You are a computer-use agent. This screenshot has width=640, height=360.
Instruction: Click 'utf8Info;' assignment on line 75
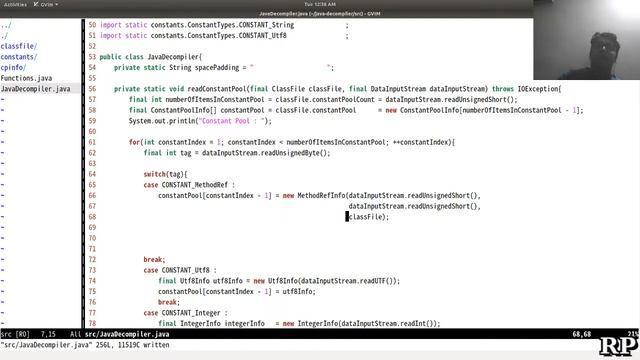[298, 291]
